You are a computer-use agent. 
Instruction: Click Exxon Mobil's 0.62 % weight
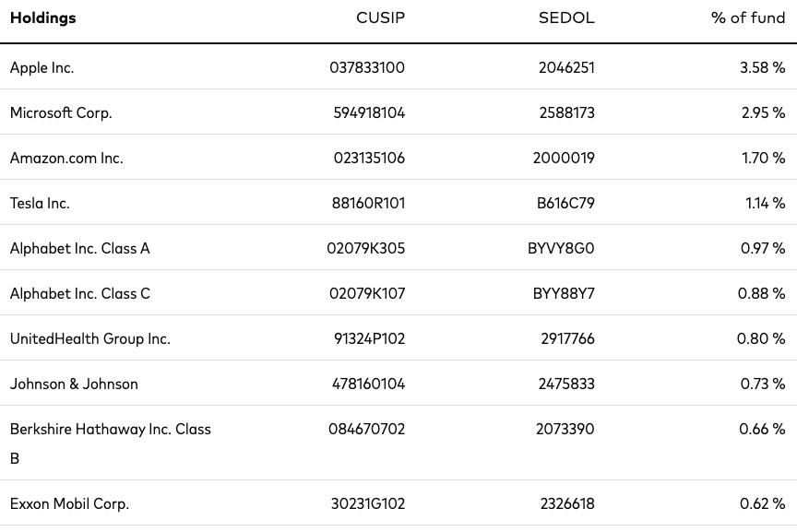click(763, 503)
